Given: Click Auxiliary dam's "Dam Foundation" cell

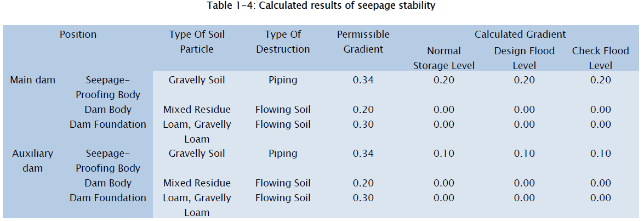Looking at the screenshot, I should coord(108,198).
